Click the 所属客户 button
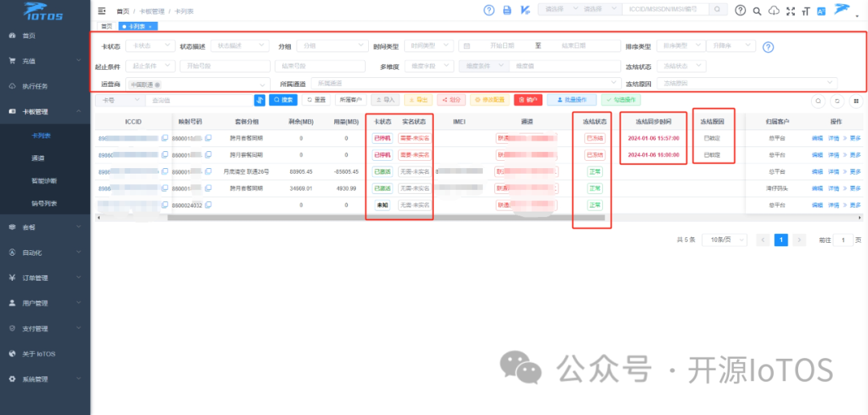The height and width of the screenshot is (415, 868). coord(350,101)
